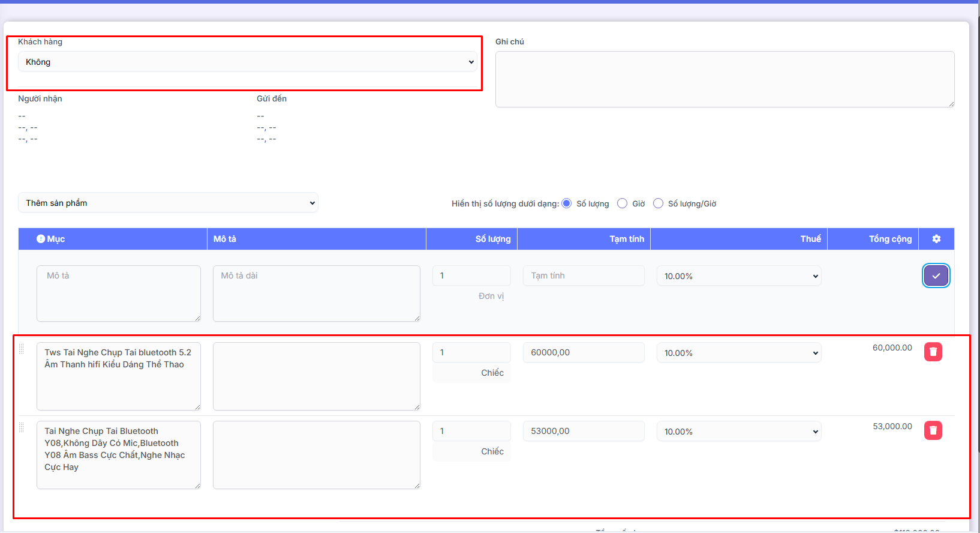Screen dimensions: 980x533
Task: Click drag handle of second product row
Action: 22,427
